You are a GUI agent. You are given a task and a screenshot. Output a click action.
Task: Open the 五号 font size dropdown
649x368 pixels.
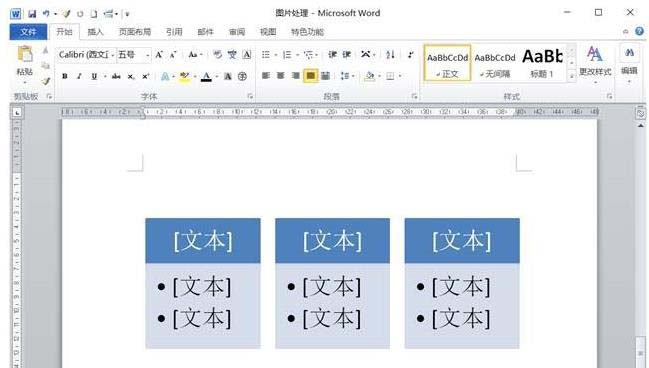click(147, 55)
